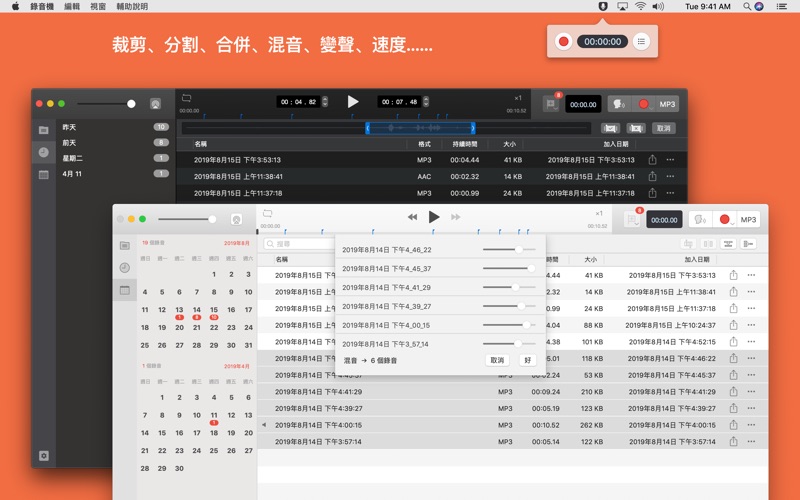
Task: Toggle voice activation icon in dark window
Action: pos(619,104)
